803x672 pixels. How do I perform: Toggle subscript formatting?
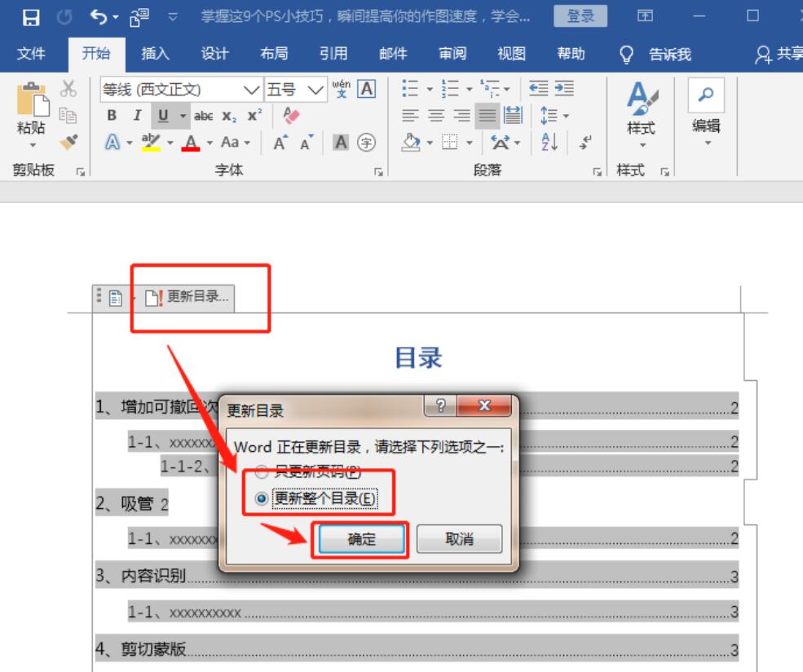[x=229, y=117]
